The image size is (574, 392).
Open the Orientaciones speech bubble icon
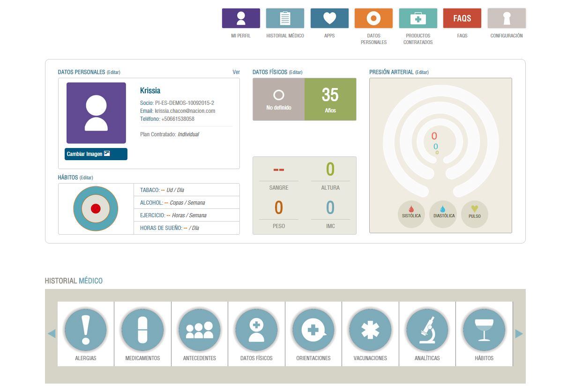[x=313, y=330]
